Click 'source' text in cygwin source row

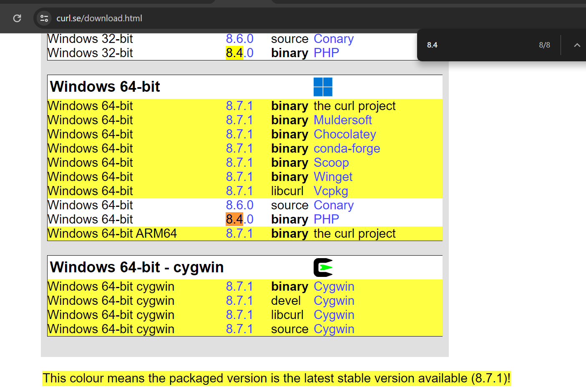(290, 329)
